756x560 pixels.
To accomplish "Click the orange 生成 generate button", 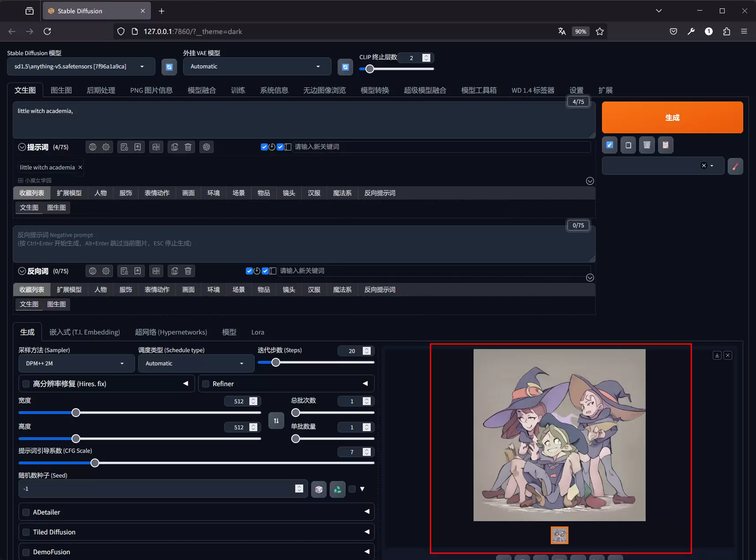I will click(x=672, y=117).
